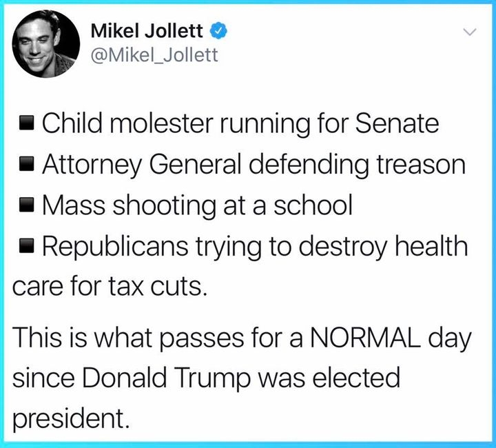Screen dimensions: 496x448
Task: Click the name "Donald Trump" in the tweet
Action: (164, 378)
